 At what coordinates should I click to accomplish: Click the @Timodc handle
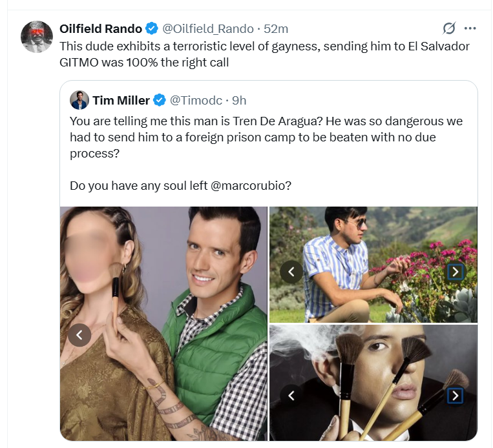coord(196,100)
